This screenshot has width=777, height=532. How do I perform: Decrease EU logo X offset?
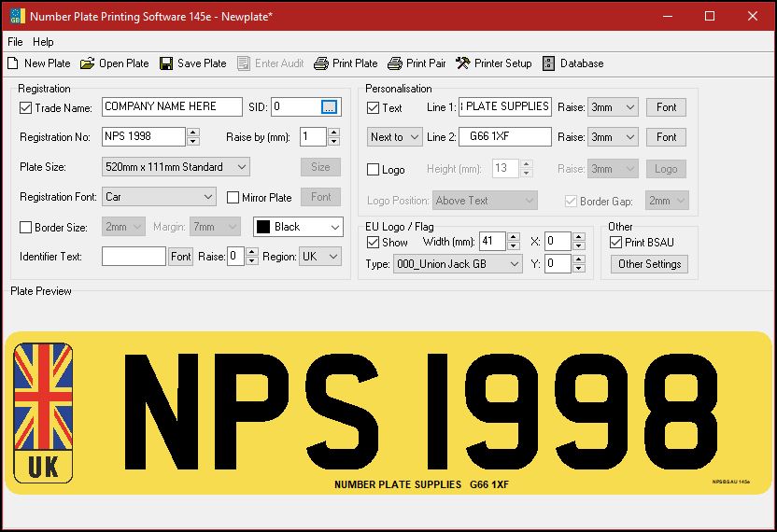[x=579, y=245]
